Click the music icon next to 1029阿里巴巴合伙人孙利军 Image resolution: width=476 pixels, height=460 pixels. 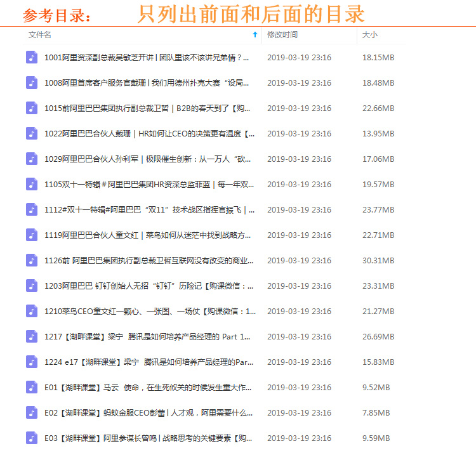[x=32, y=159]
